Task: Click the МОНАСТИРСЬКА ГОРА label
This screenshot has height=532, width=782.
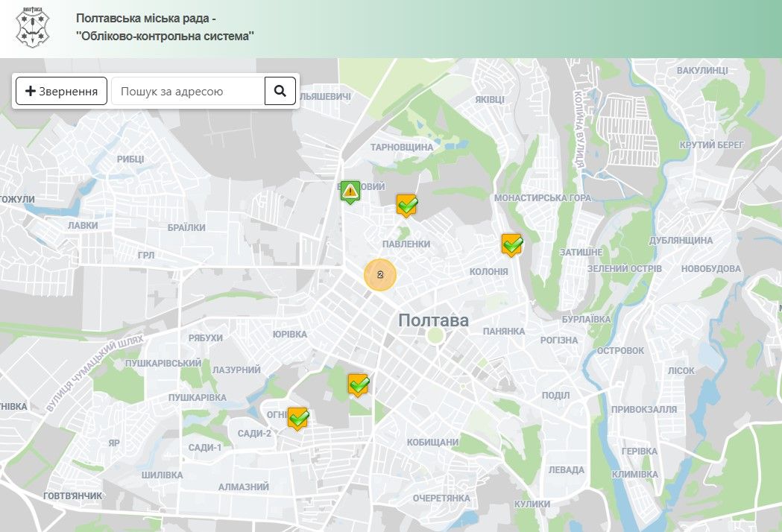Action: (x=543, y=198)
